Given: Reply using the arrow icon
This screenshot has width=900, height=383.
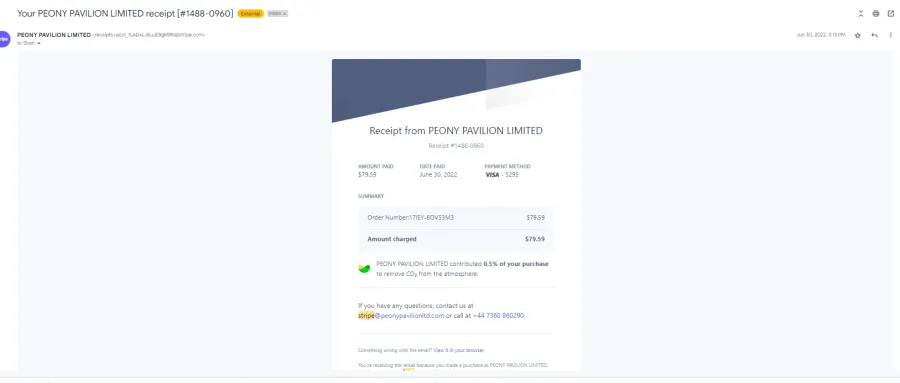Looking at the screenshot, I should 874,35.
